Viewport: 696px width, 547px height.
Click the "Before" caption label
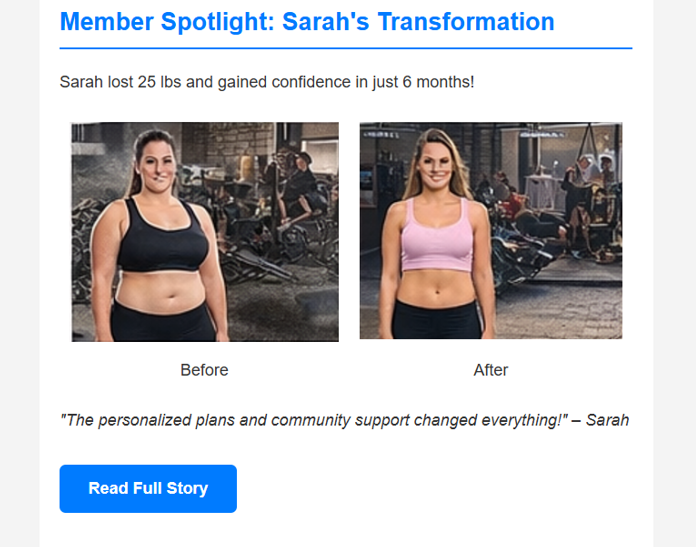click(x=204, y=370)
